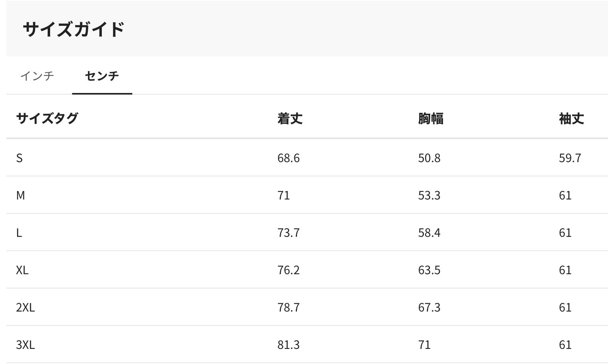The width and height of the screenshot is (608, 364).
Task: Click the 63.5 chest width for XL
Action: coord(429,270)
